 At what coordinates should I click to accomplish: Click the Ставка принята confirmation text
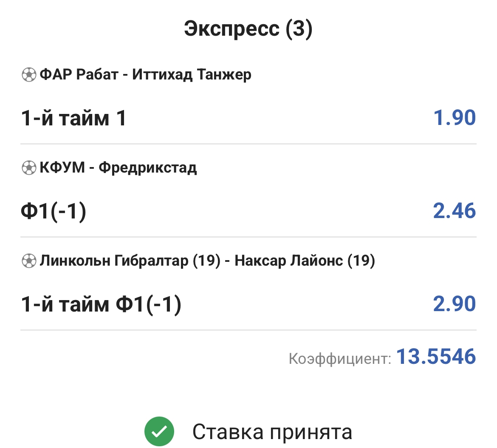click(x=272, y=432)
